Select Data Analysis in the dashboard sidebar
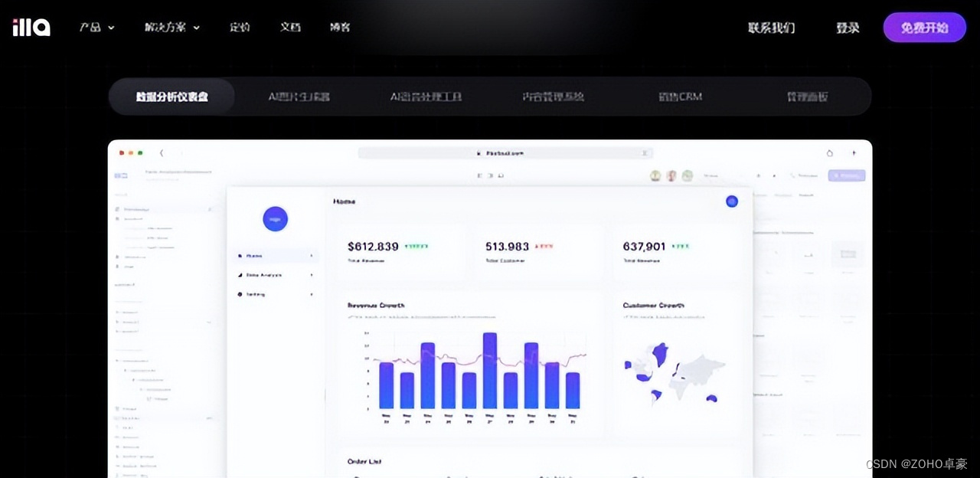The width and height of the screenshot is (980, 478). 263,274
